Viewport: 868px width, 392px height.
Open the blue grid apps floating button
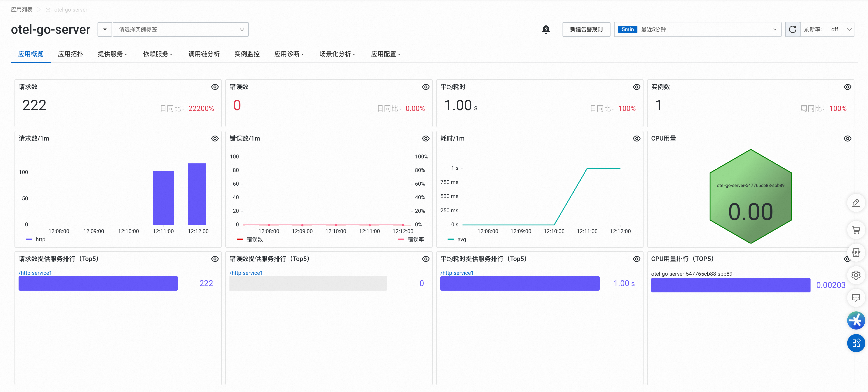pos(856,343)
